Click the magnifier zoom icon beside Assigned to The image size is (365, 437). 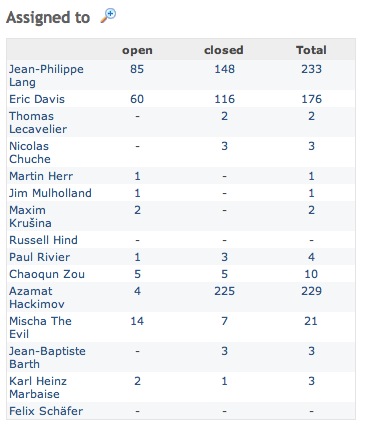point(108,16)
